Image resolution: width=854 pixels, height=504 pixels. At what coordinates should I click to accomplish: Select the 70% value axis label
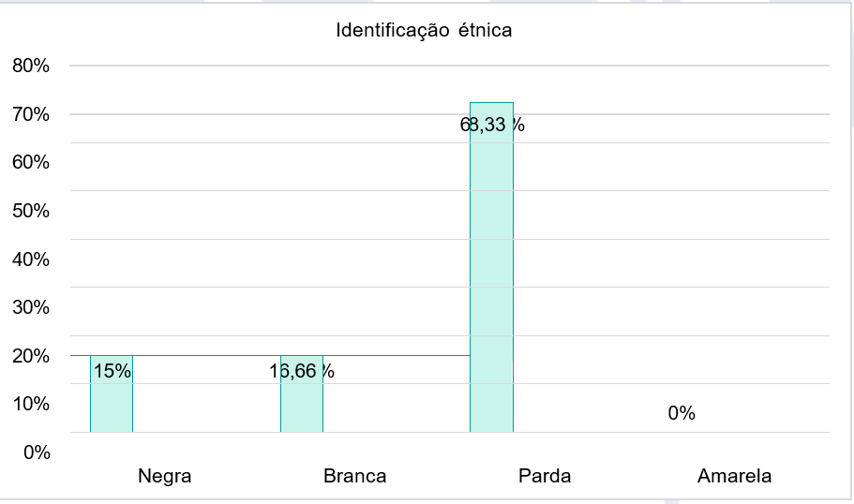(31, 114)
